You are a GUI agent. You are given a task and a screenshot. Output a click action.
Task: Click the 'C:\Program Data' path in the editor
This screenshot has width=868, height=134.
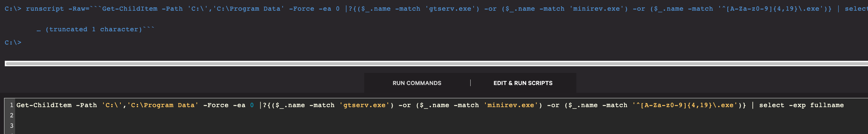163,105
